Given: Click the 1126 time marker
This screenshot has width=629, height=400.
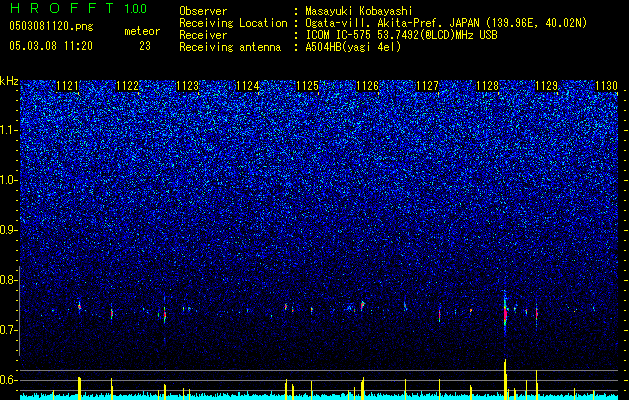Looking at the screenshot, I should pyautogui.click(x=367, y=86).
